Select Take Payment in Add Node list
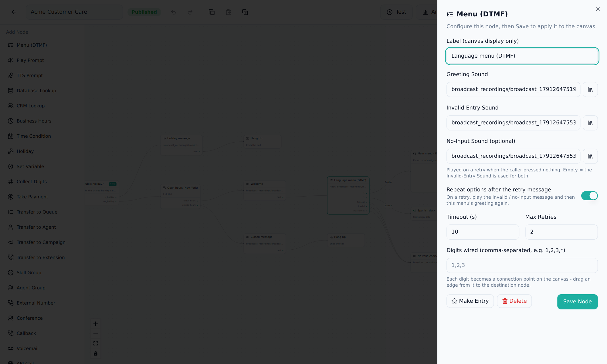 [x=42, y=197]
